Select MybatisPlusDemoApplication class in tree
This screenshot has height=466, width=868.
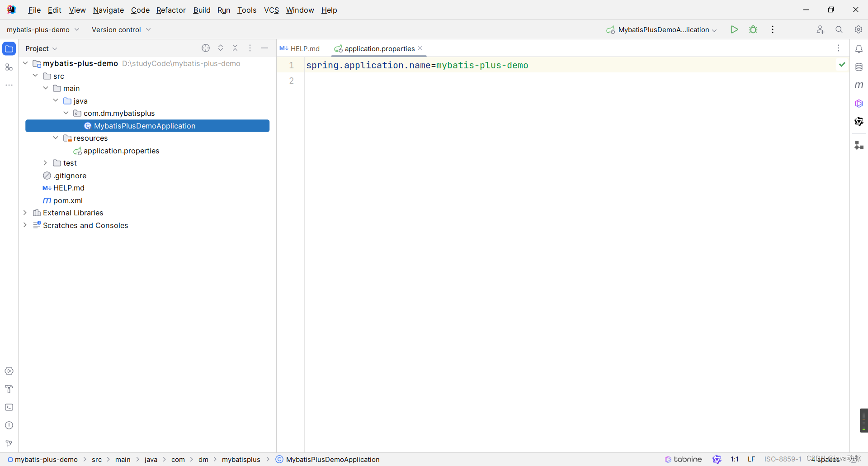click(147, 126)
